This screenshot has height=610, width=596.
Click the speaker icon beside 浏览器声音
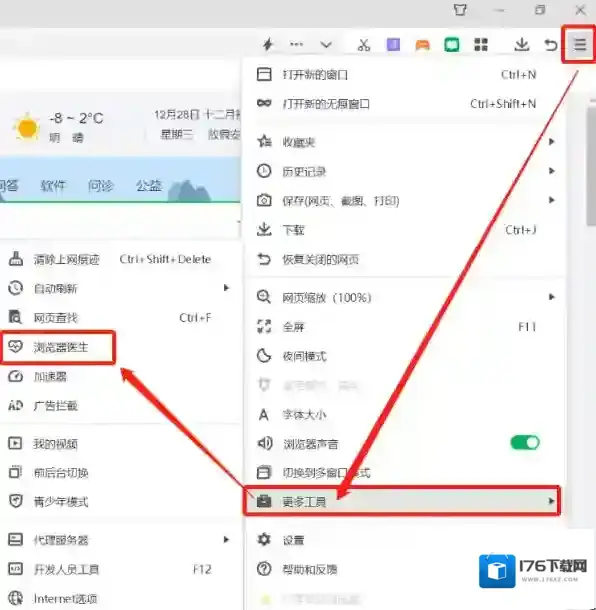click(x=265, y=443)
